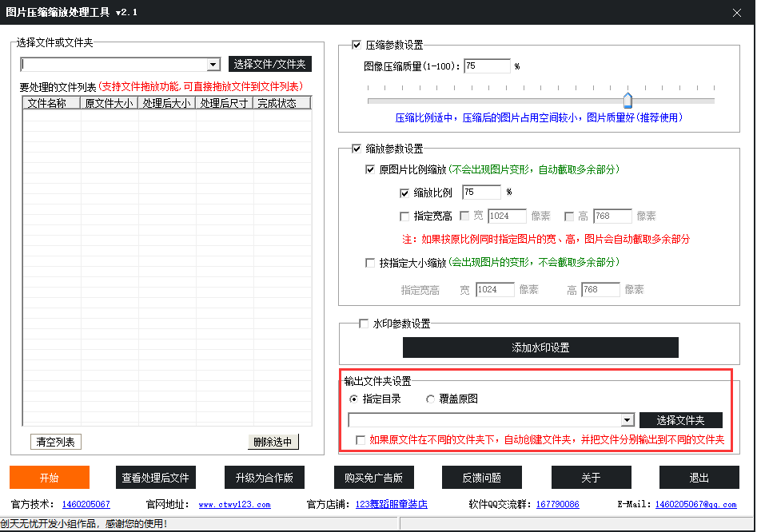Click the 添加水印设置 watermark button

540,347
